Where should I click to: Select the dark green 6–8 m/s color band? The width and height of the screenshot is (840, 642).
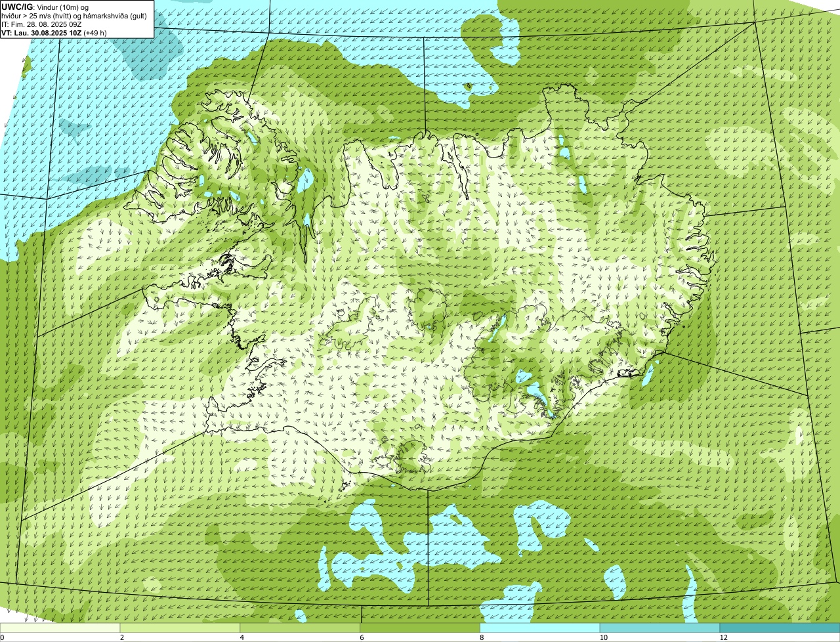(x=420, y=628)
